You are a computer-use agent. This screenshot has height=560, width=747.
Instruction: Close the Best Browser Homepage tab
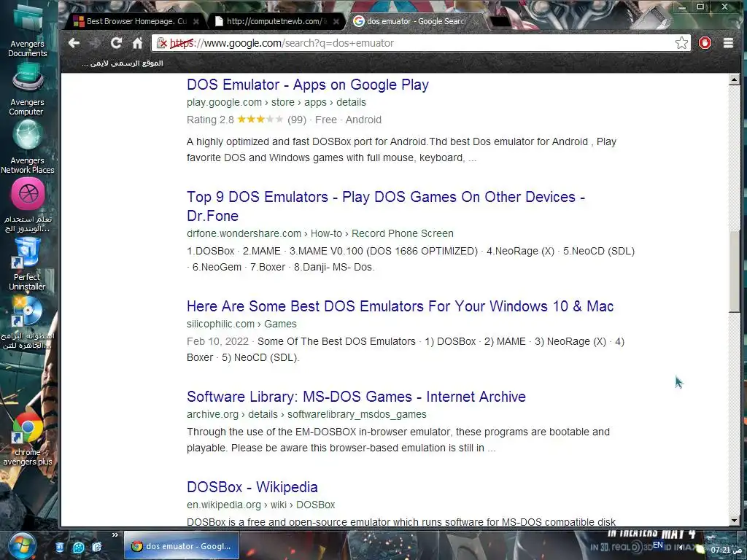point(196,21)
